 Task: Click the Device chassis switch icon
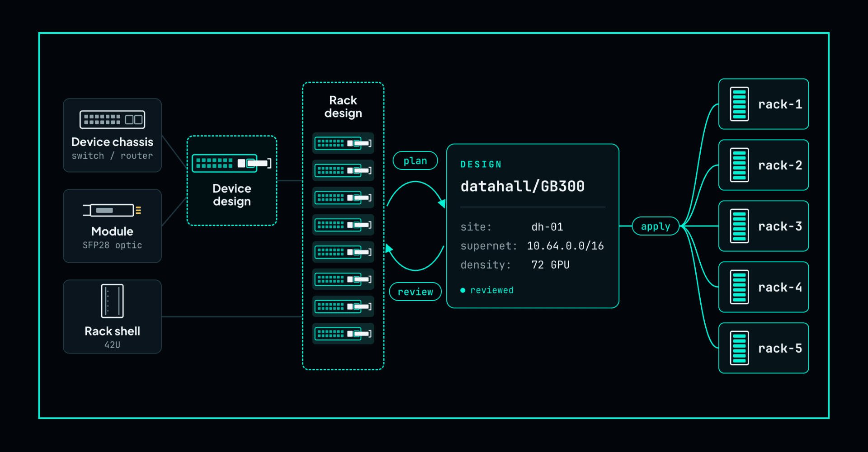pos(112,119)
